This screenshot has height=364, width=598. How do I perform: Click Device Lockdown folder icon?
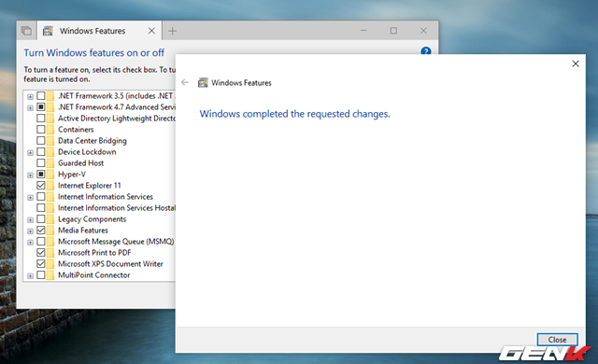50,151
